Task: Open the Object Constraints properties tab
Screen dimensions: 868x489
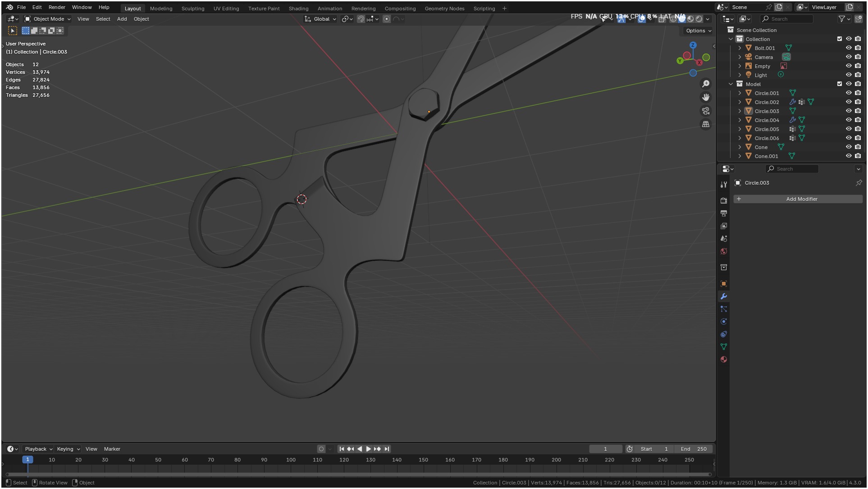Action: pyautogui.click(x=724, y=334)
